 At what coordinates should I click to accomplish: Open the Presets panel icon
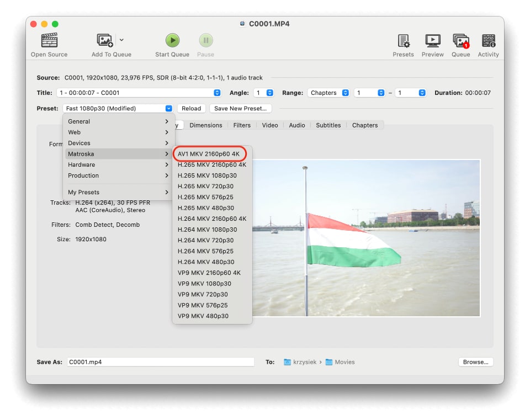coord(403,41)
